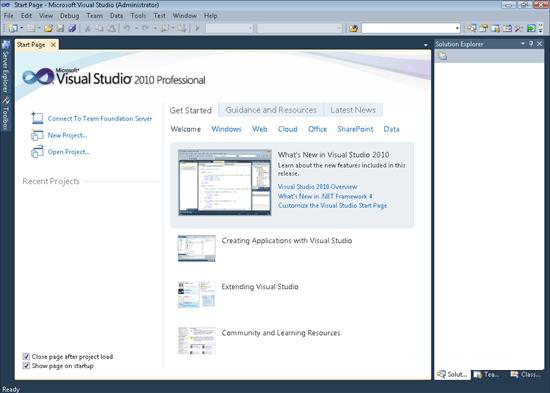Image resolution: width=550 pixels, height=393 pixels.
Task: Open the Solution Explorer window position dropdown
Action: pyautogui.click(x=523, y=44)
